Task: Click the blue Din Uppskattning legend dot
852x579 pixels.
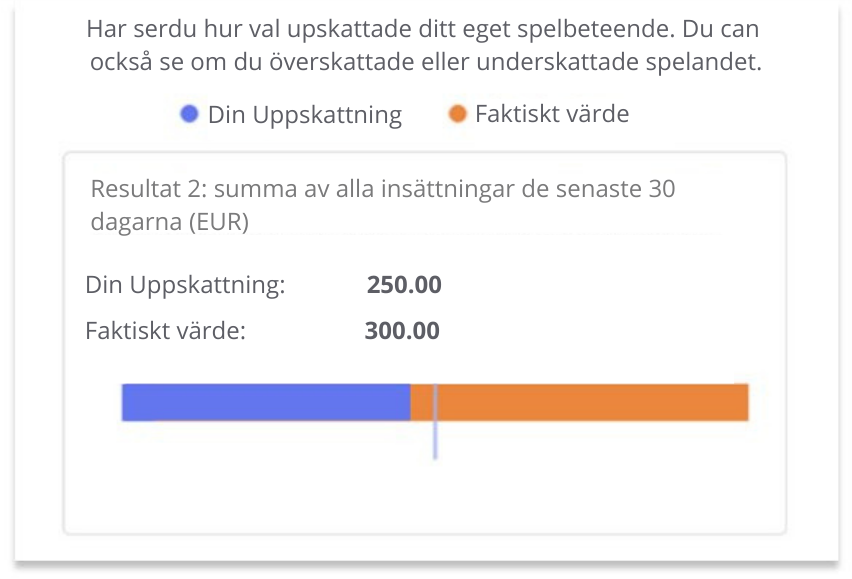Action: tap(189, 114)
